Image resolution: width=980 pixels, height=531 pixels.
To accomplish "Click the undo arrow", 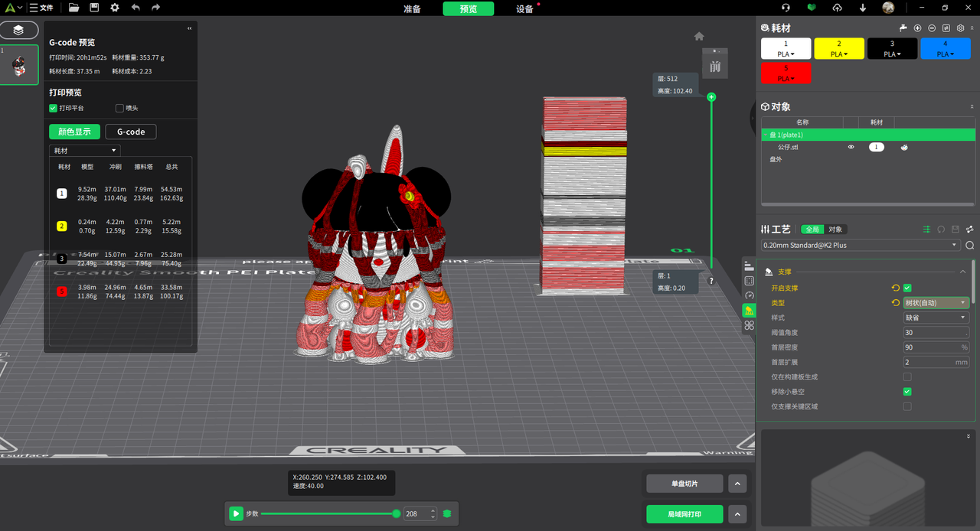I will (136, 8).
